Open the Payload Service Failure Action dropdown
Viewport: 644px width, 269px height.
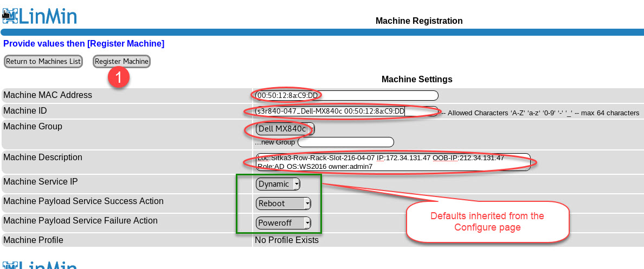284,222
